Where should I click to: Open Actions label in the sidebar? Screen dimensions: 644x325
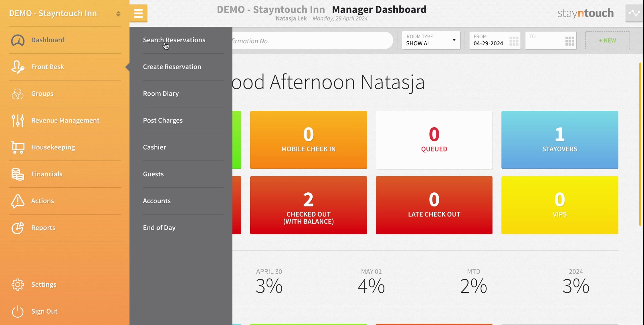point(43,201)
